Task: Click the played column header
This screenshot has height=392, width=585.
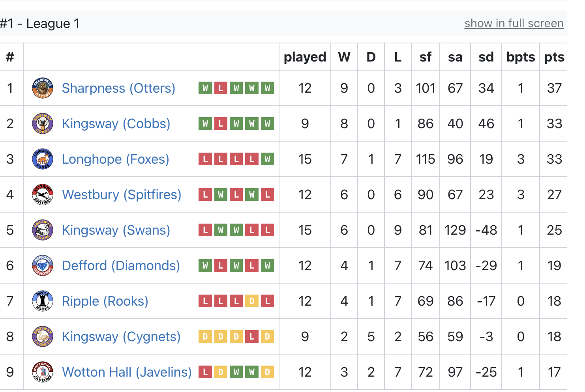Action: click(305, 57)
